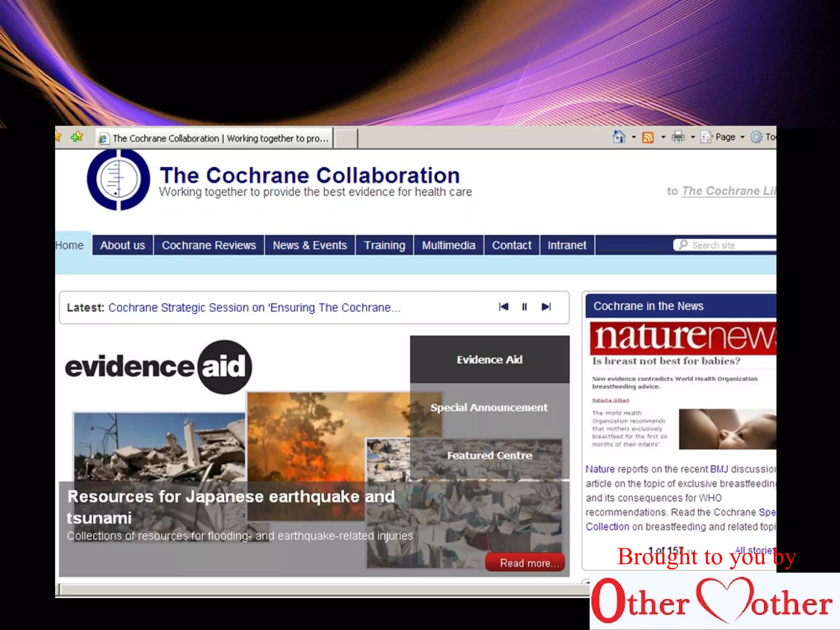Open the Cochrane Reviews menu tab

[209, 245]
